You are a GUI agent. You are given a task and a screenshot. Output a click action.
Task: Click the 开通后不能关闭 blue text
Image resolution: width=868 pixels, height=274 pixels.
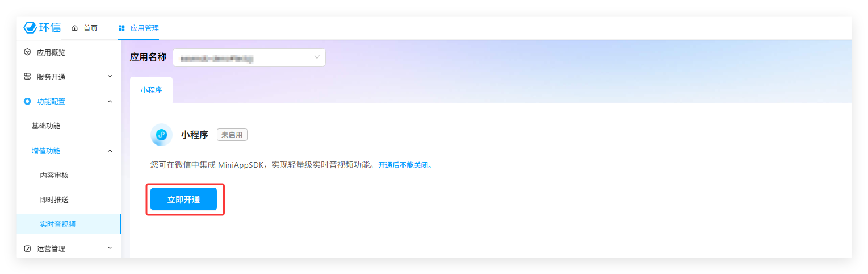coord(405,165)
